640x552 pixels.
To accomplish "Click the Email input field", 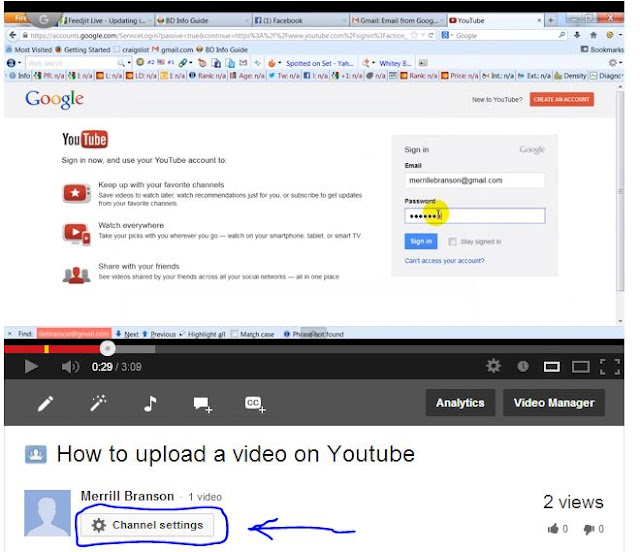I will [475, 180].
